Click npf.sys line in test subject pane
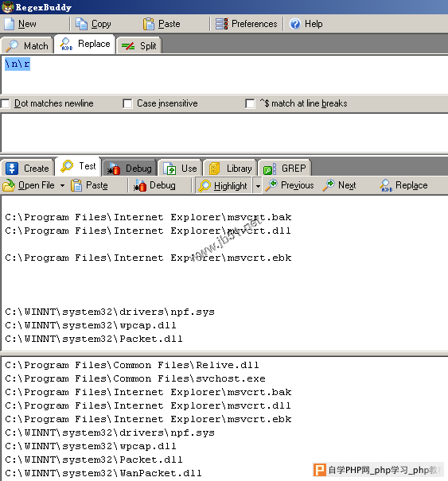 (x=110, y=312)
